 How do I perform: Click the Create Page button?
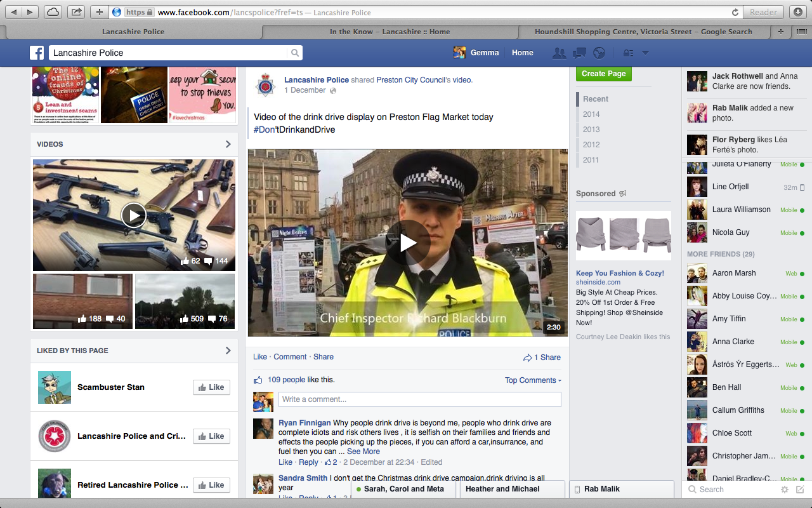pyautogui.click(x=604, y=74)
